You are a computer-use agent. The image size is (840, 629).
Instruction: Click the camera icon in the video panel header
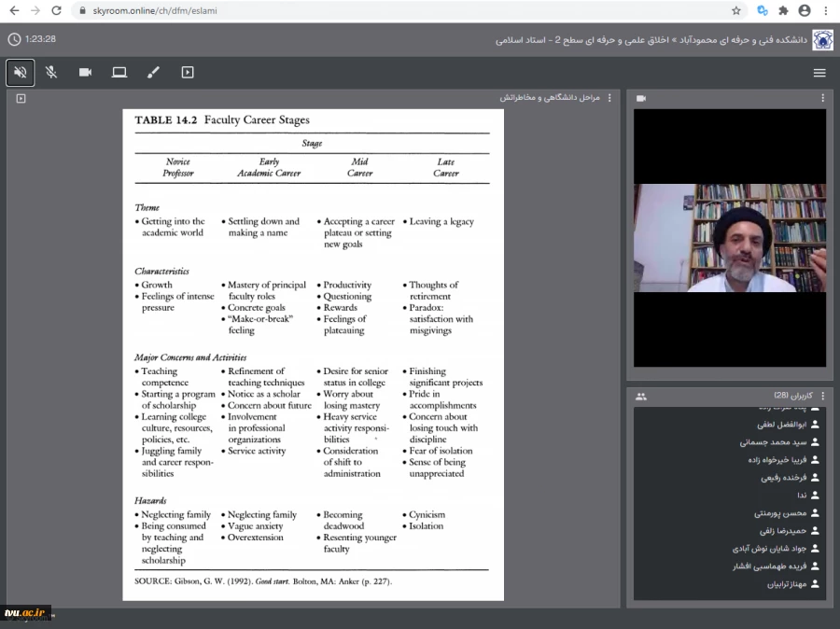click(x=641, y=98)
